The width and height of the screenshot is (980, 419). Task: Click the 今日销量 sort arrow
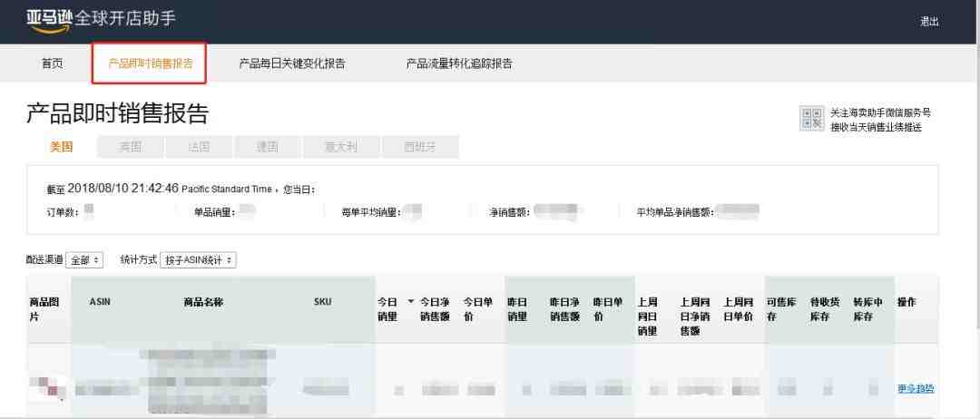410,301
